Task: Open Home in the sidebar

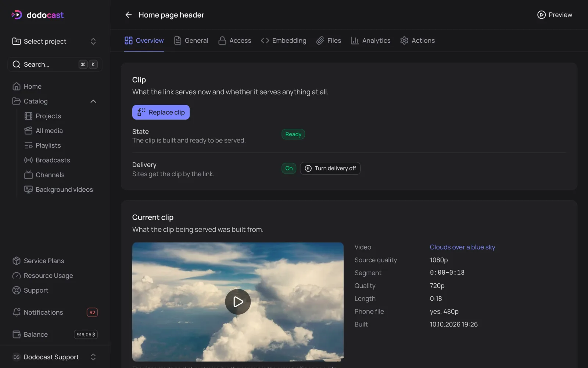Action: pos(55,86)
